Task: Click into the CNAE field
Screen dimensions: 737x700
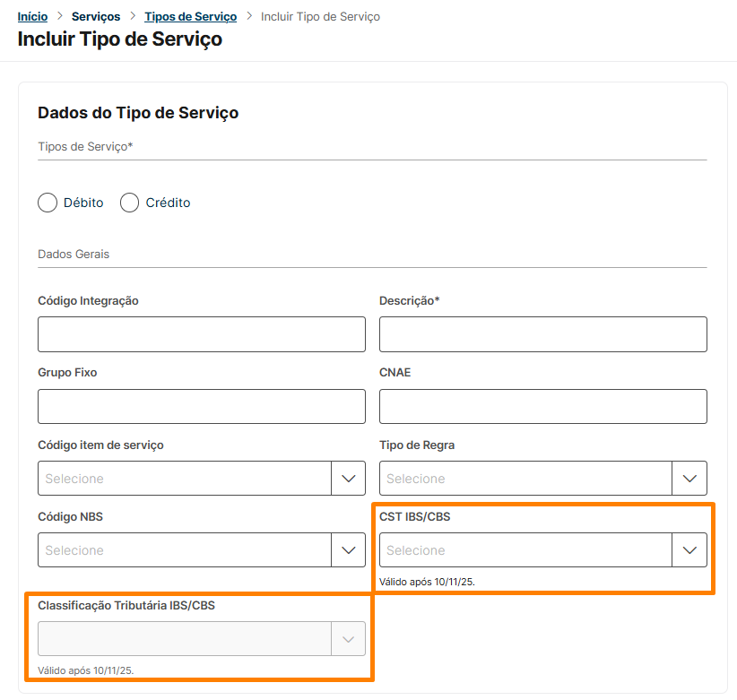Action: tap(542, 406)
